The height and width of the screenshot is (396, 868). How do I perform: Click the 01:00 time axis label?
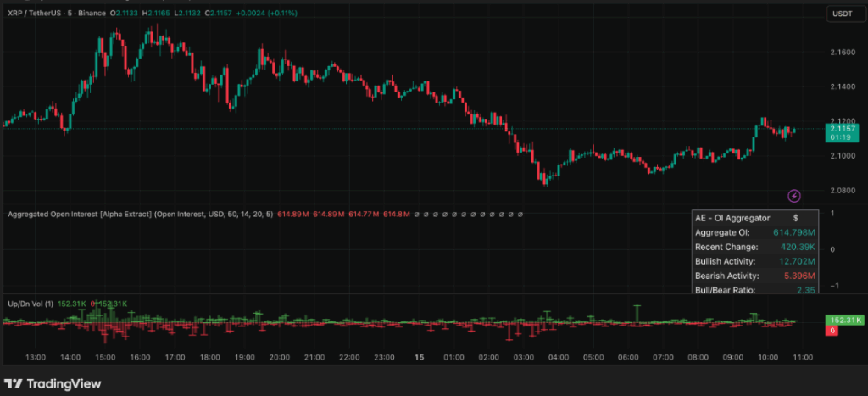coord(454,357)
